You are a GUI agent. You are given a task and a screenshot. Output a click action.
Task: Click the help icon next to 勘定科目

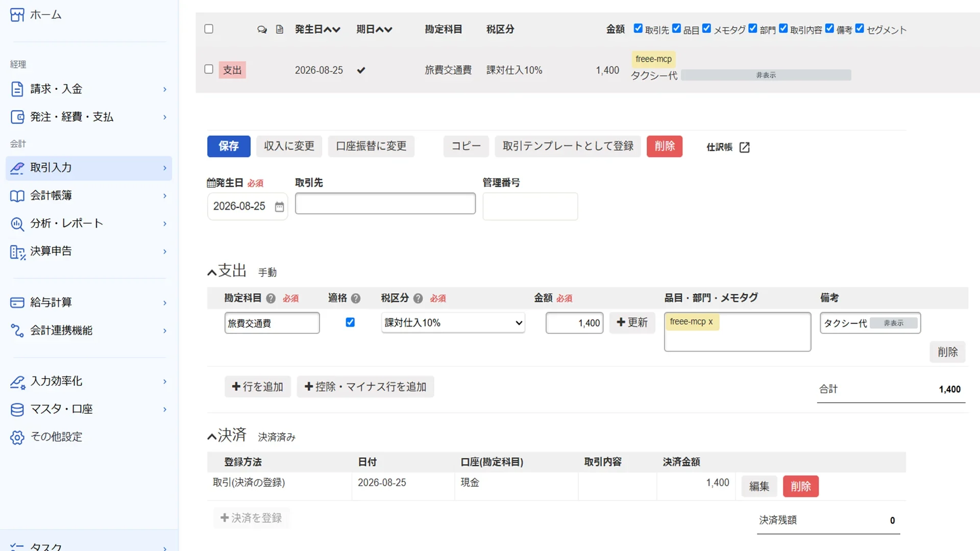point(271,298)
